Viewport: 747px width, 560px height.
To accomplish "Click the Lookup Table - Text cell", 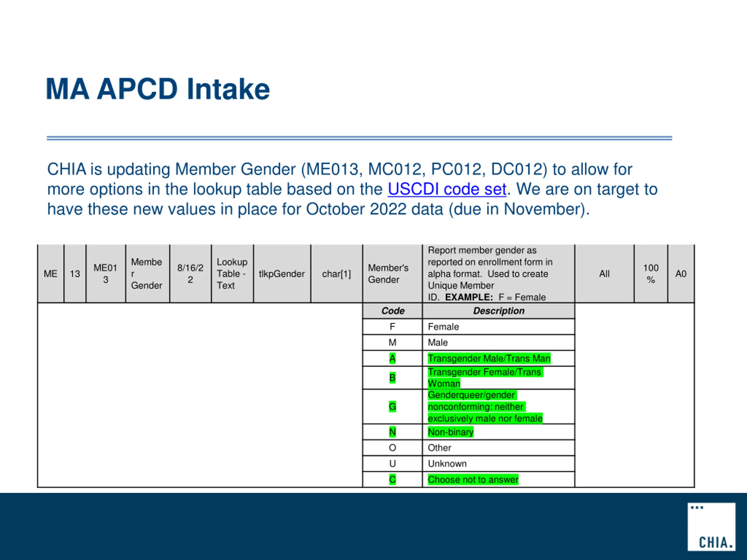I will (x=232, y=274).
